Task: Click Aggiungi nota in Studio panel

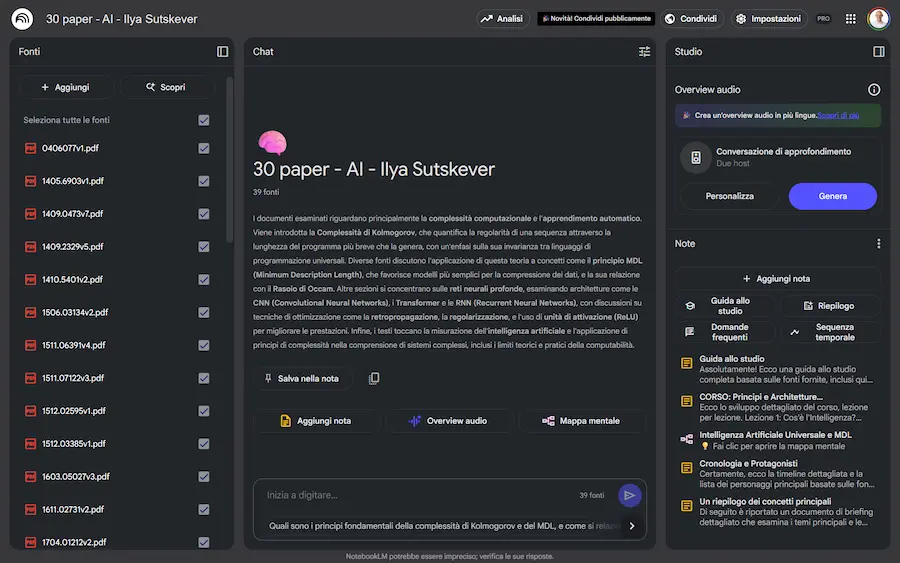Action: 777,279
